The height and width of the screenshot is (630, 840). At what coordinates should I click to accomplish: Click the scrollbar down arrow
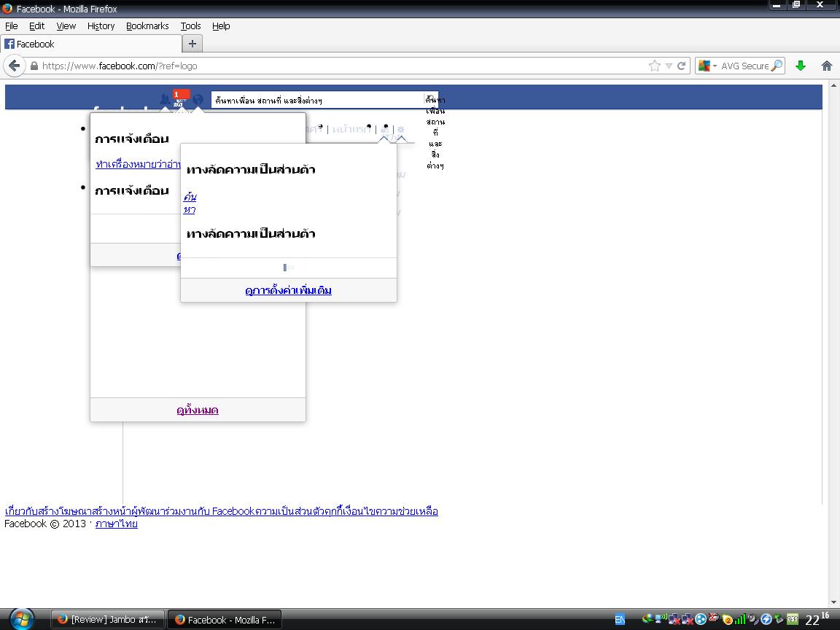click(833, 603)
